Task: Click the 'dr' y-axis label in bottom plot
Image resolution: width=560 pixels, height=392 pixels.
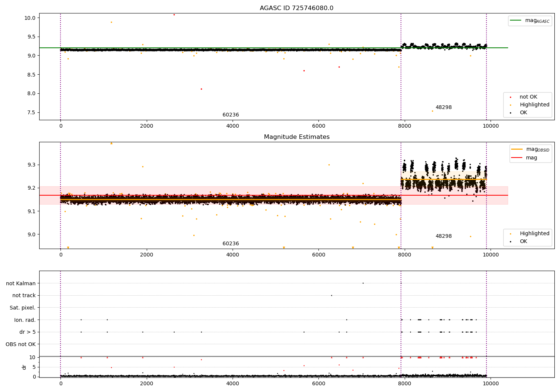Action: (24, 367)
